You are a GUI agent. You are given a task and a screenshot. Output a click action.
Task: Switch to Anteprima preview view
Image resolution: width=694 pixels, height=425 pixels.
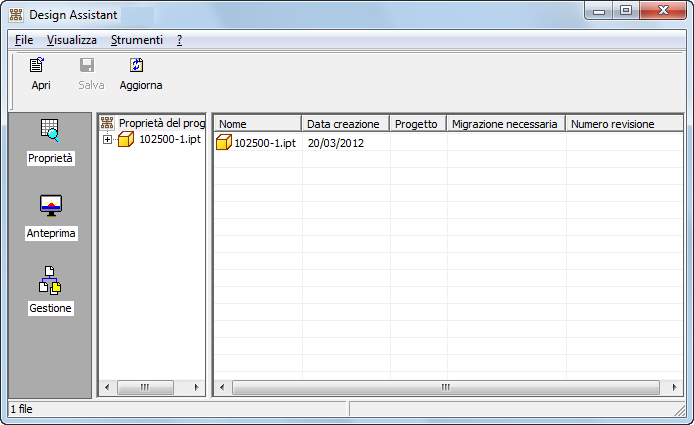(x=51, y=217)
